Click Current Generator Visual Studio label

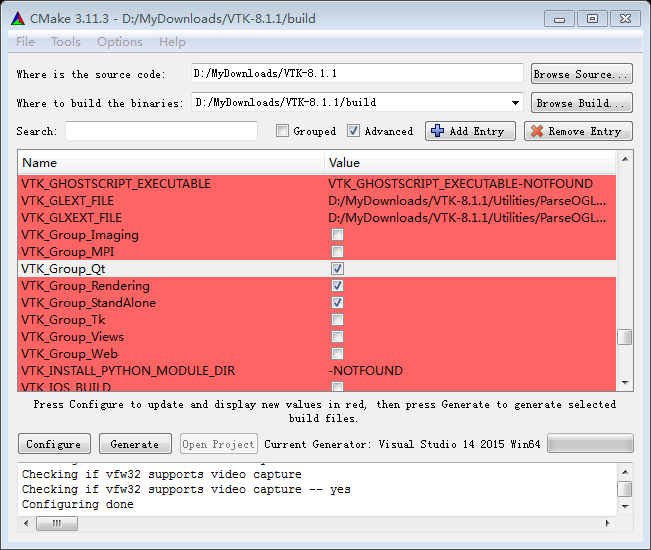tap(402, 444)
